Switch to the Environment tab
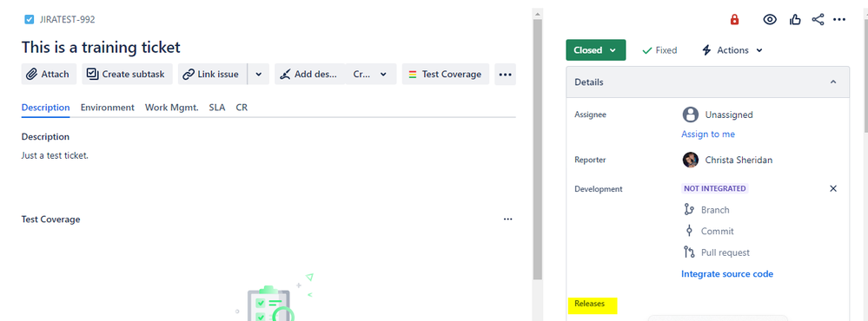 pyautogui.click(x=108, y=108)
